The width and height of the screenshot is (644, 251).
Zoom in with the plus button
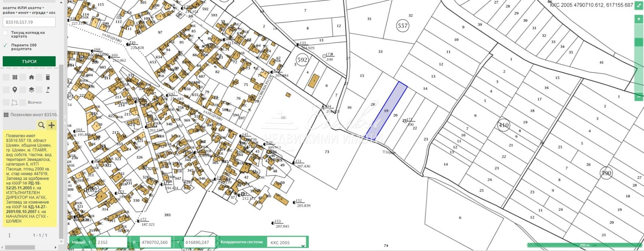point(639,19)
